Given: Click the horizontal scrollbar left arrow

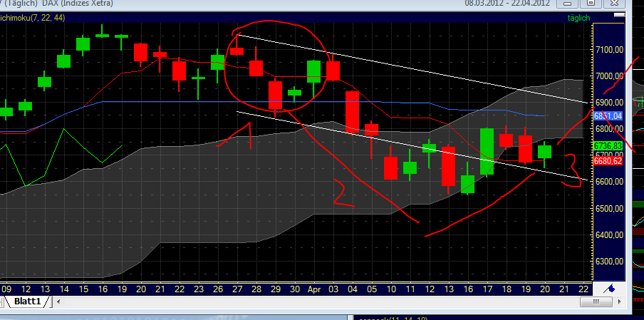Looking at the screenshot, I should coord(58,302).
